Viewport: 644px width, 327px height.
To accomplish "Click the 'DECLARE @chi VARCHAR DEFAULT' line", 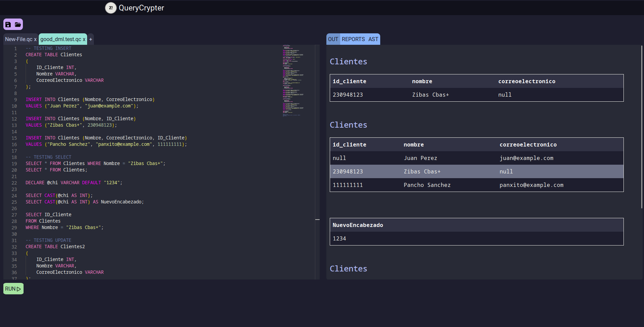I will 74,183.
